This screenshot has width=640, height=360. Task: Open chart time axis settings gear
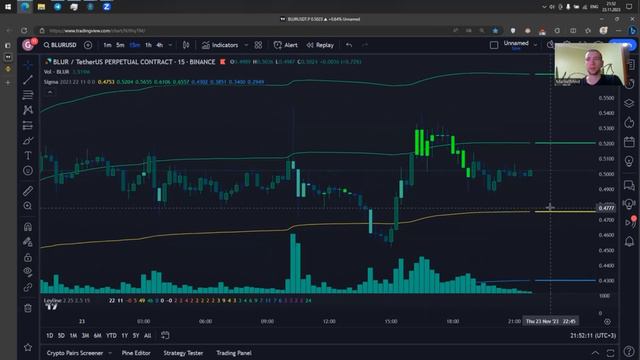(607, 322)
